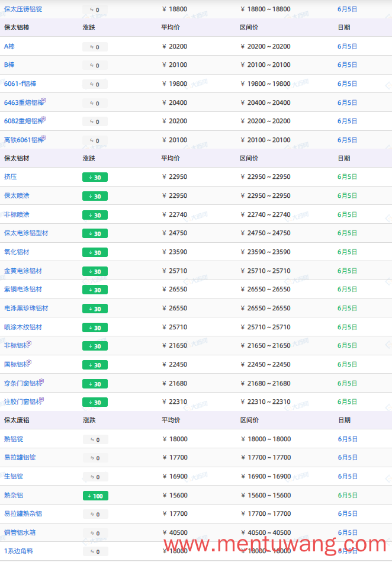Select the 保太废铝 section header
Screen dimensions: 392x562
pyautogui.click(x=17, y=420)
